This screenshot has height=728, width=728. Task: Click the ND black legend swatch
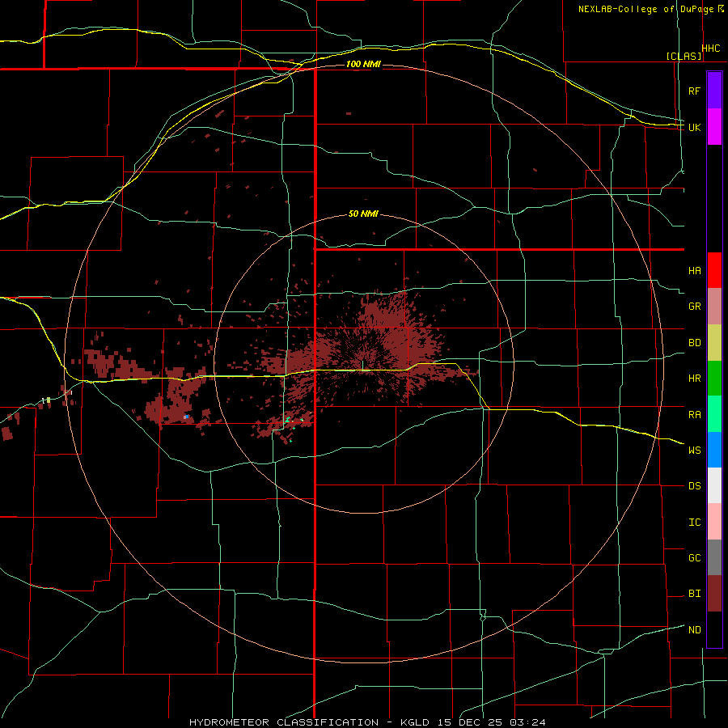714,629
